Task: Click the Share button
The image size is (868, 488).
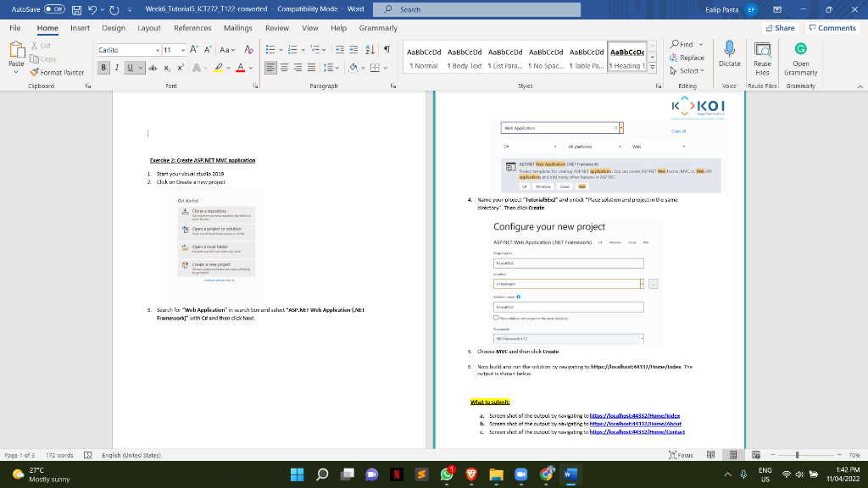Action: point(780,28)
